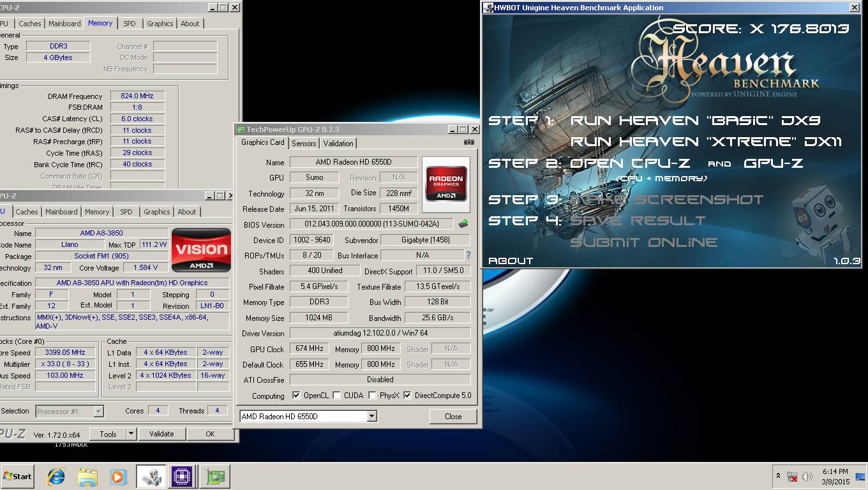Open Graphics tab in upper CPU-Z window
This screenshot has width=868, height=490.
[x=160, y=24]
